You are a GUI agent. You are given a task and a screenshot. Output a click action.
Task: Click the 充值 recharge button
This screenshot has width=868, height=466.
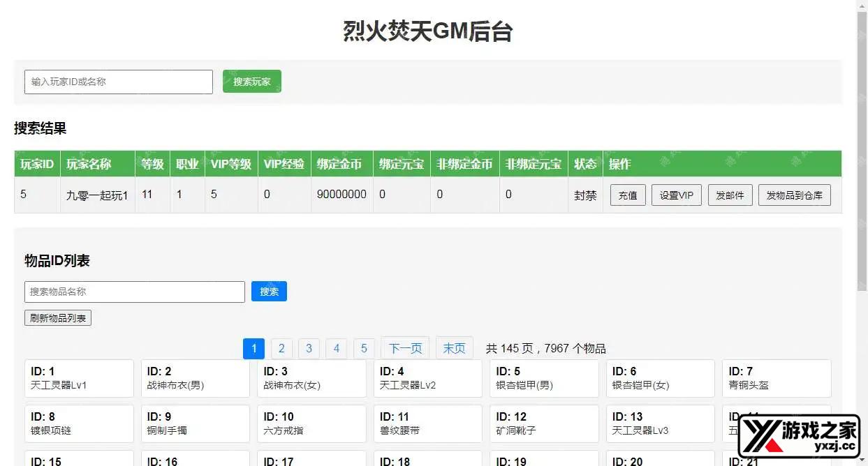(628, 195)
